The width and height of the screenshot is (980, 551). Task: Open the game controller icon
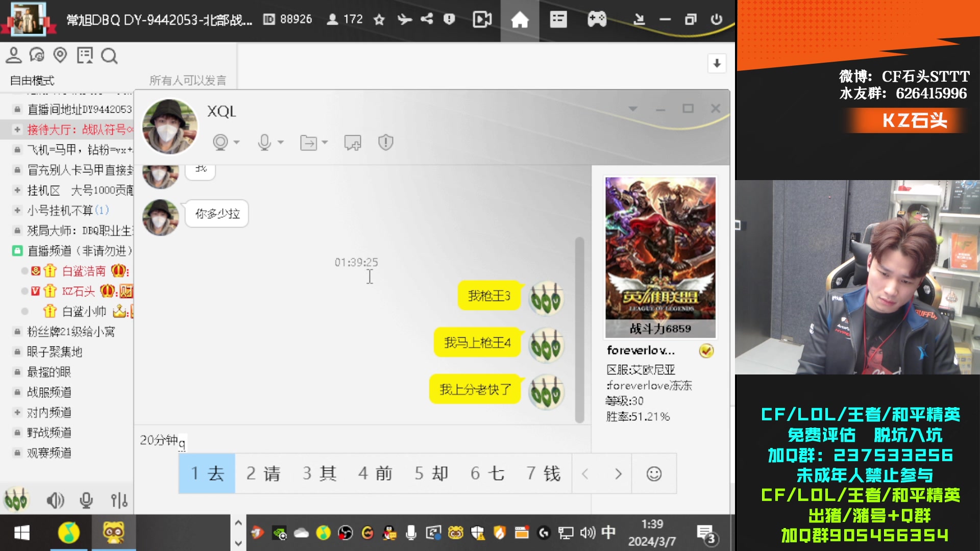pos(596,20)
